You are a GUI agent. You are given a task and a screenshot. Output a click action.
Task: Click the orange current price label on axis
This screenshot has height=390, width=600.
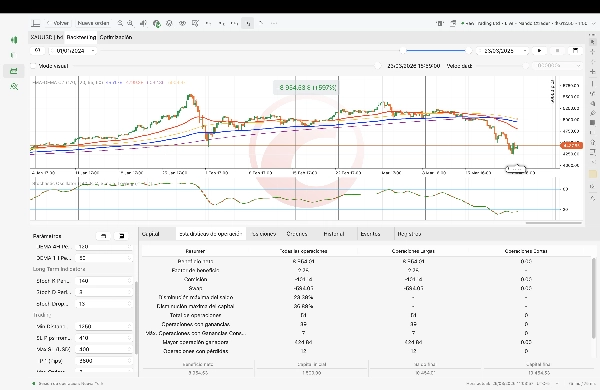coord(571,145)
